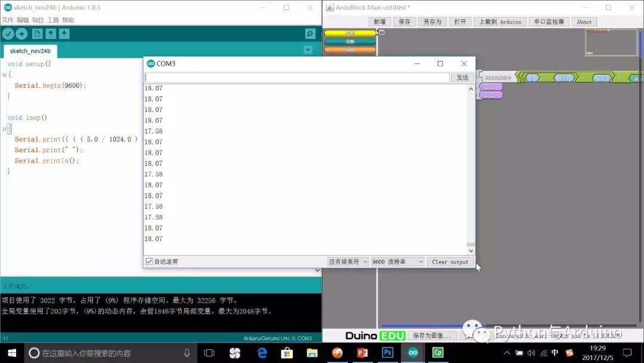Click the Open sketch up-arrow icon
Screen dimensions: 644x363
[51, 33]
